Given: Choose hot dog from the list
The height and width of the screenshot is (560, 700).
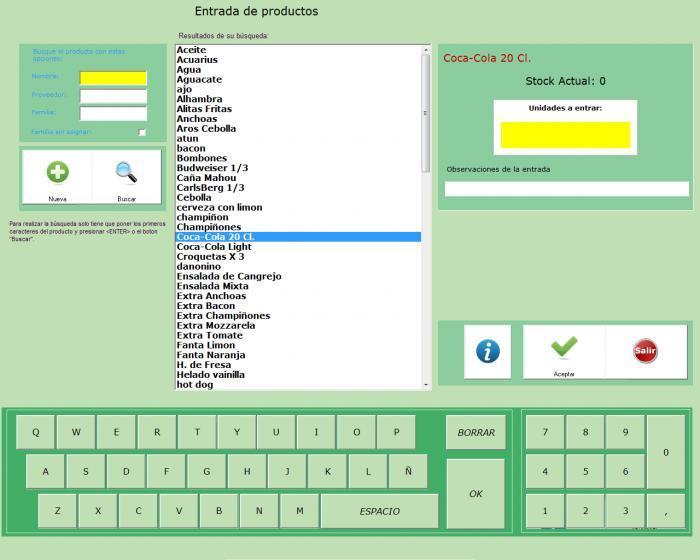Looking at the screenshot, I should pyautogui.click(x=298, y=384).
